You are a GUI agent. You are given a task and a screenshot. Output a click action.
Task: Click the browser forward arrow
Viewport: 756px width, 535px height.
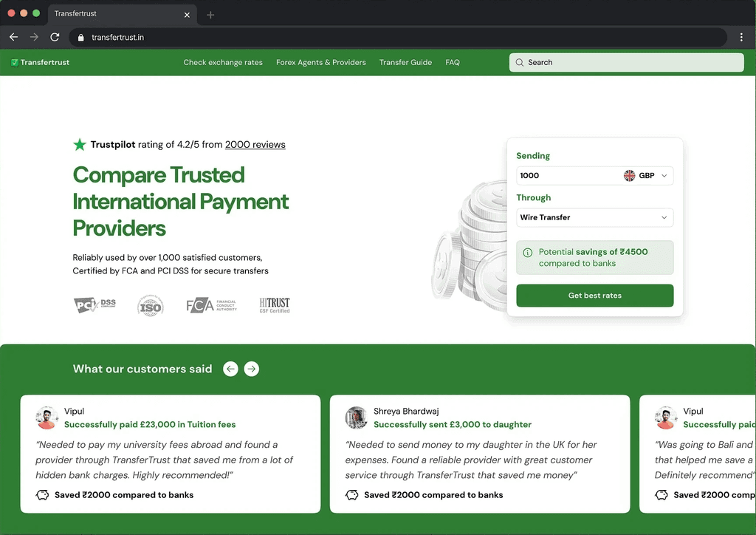tap(34, 37)
